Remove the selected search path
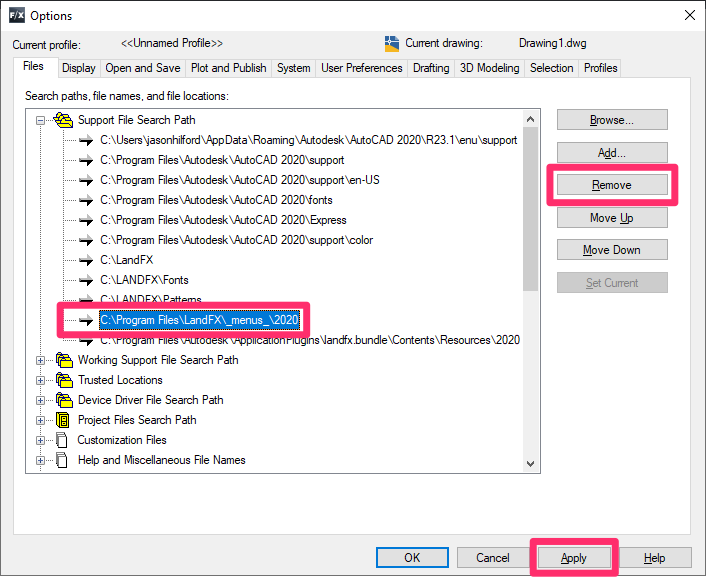Screen dimensions: 706x577 pyautogui.click(x=612, y=185)
